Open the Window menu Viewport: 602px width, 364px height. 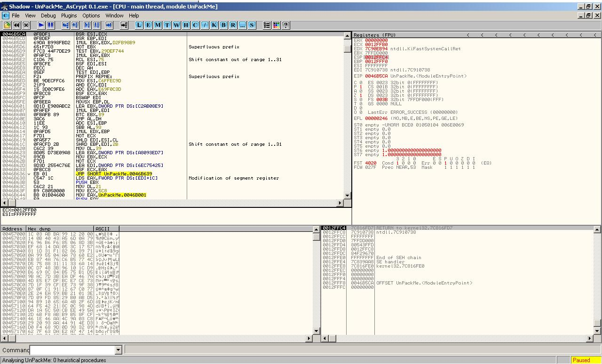[114, 16]
